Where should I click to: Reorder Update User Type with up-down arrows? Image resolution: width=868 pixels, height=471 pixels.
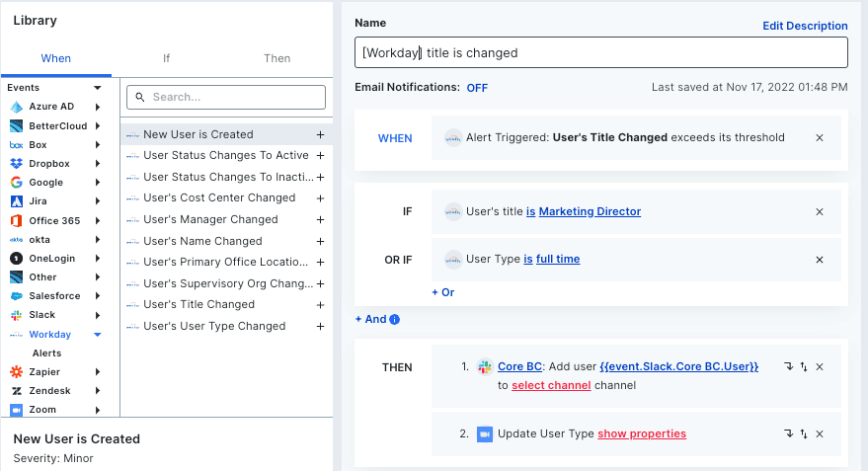coord(804,433)
